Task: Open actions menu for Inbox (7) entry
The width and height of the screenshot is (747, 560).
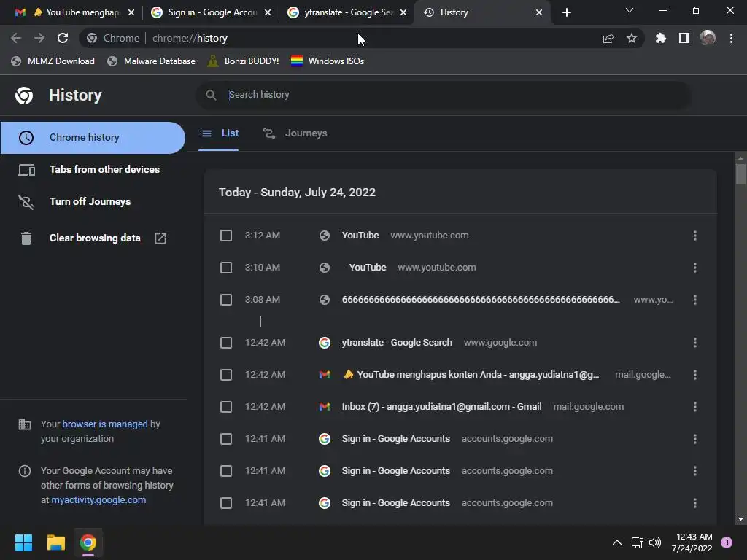Action: pos(695,407)
